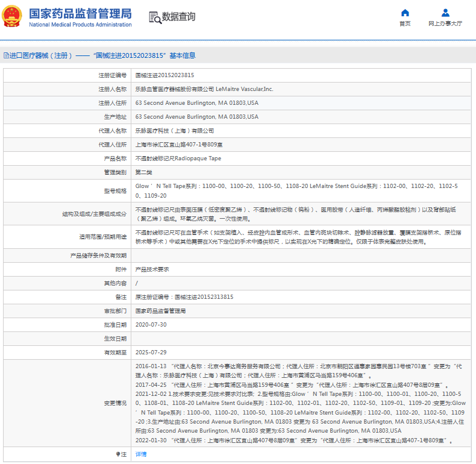Click the 注册证编号 row label

coord(112,75)
